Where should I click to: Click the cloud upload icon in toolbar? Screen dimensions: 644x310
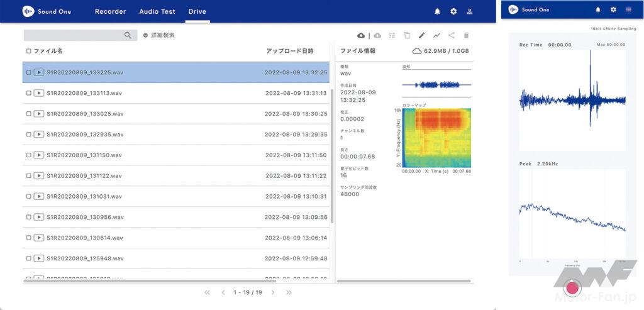click(361, 36)
